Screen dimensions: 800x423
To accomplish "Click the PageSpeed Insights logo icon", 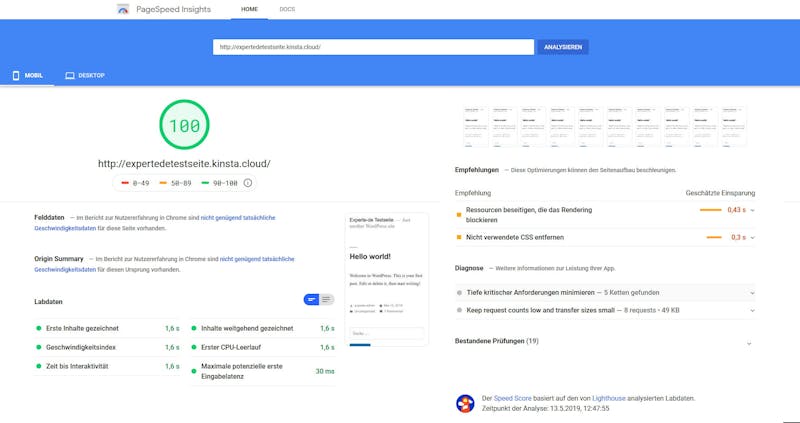I will (x=123, y=9).
